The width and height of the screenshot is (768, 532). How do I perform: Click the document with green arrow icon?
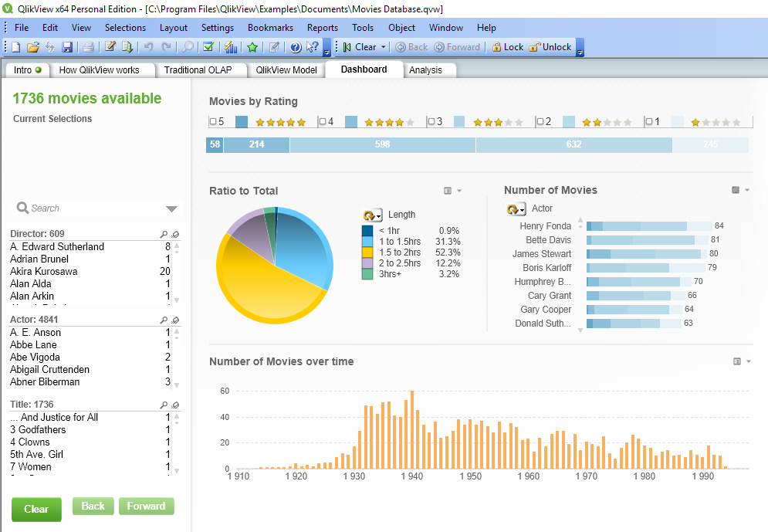127,47
